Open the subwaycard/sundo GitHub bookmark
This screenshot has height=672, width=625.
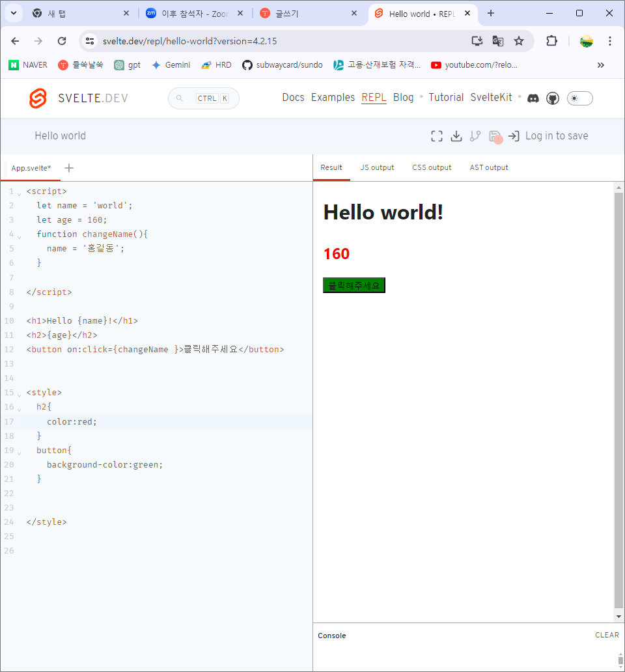click(x=283, y=65)
